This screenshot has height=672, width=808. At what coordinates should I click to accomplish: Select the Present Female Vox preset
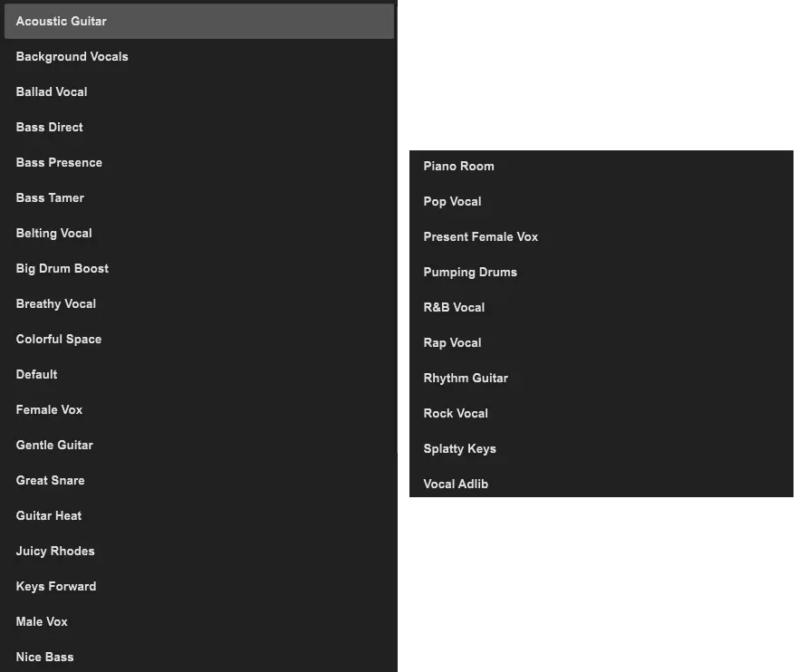[480, 236]
